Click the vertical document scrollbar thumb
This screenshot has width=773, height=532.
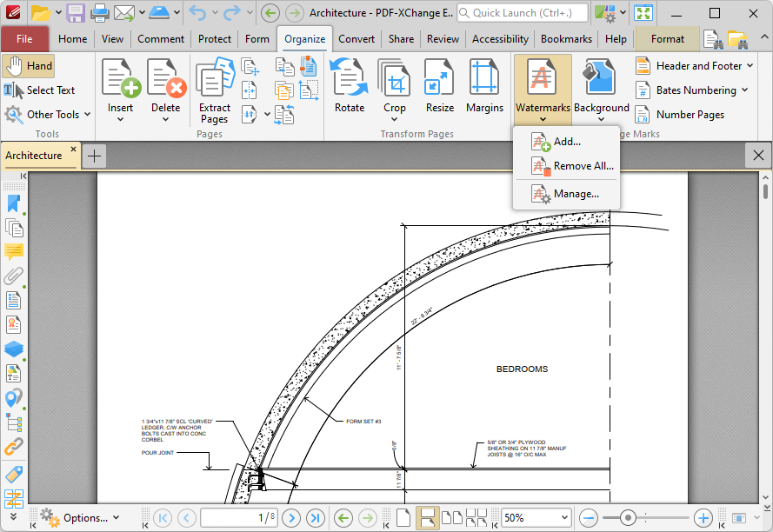765,191
